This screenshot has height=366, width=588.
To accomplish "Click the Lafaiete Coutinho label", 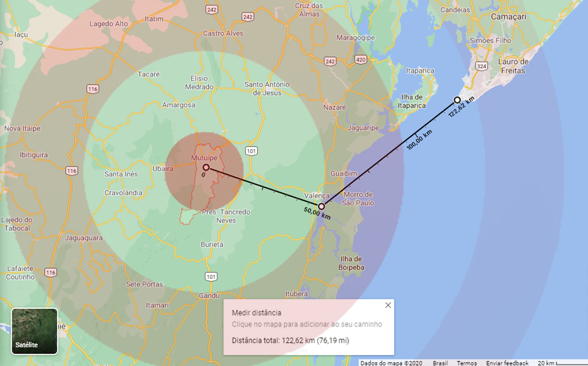I will 21,272.
